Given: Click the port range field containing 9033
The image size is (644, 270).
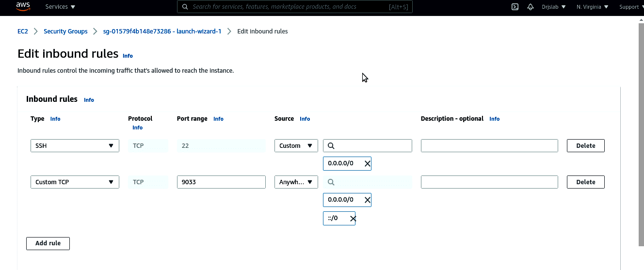Looking at the screenshot, I should point(221,182).
